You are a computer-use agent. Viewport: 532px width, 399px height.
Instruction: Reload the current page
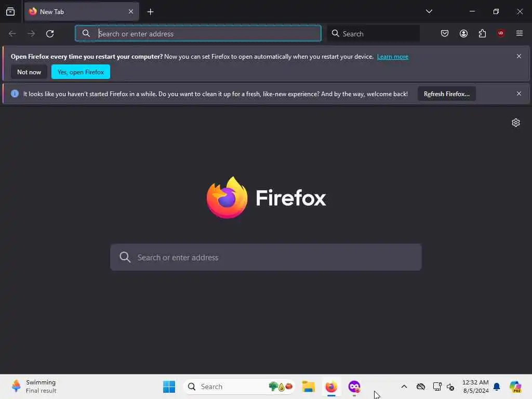tap(50, 34)
